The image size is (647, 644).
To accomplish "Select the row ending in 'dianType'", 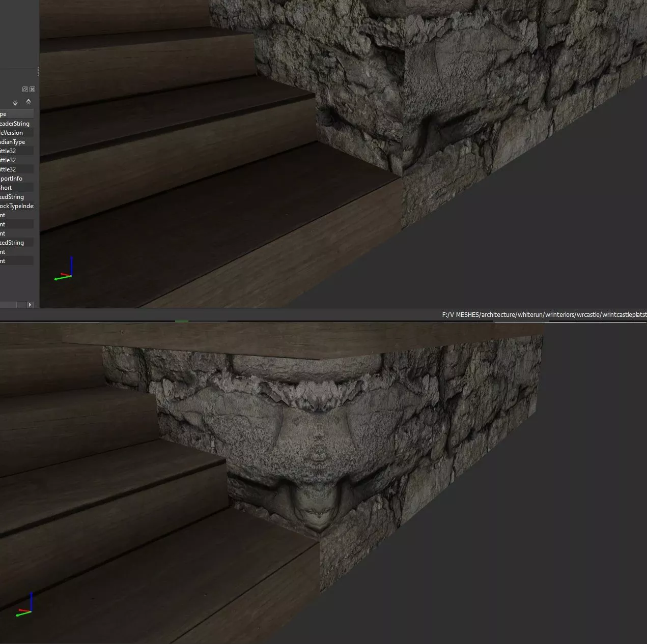I will pos(17,142).
